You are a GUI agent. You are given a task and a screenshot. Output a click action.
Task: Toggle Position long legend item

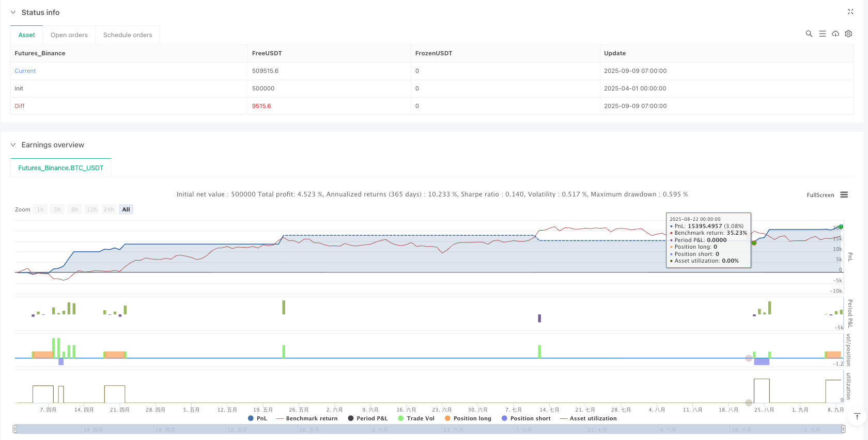point(468,419)
